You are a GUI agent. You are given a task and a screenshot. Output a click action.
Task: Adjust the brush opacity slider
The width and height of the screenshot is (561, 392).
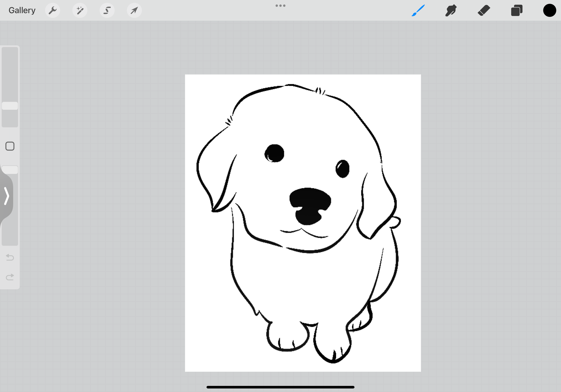pos(10,169)
